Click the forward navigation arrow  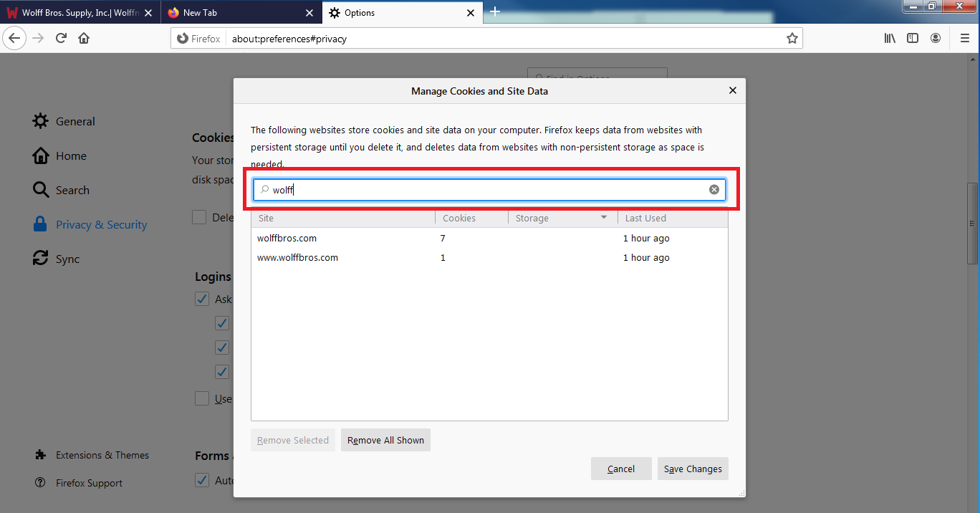pyautogui.click(x=39, y=39)
